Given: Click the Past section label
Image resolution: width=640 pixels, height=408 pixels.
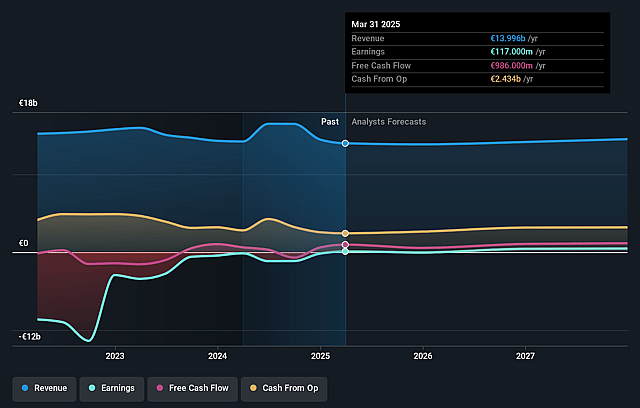Looking at the screenshot, I should [330, 122].
